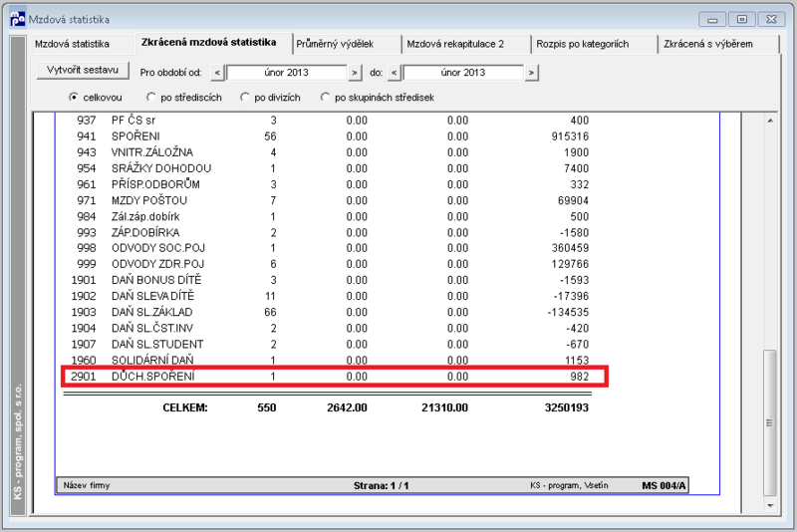Click row 1901 DAŇ BONUS DÍTĚ
This screenshot has width=797, height=532.
[333, 280]
